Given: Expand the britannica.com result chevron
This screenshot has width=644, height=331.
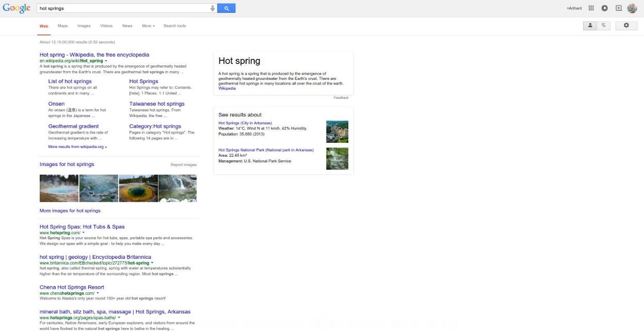Looking at the screenshot, I should click(152, 262).
